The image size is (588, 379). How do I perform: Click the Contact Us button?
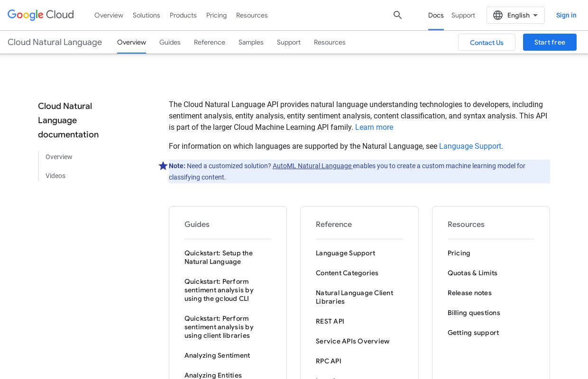(487, 42)
